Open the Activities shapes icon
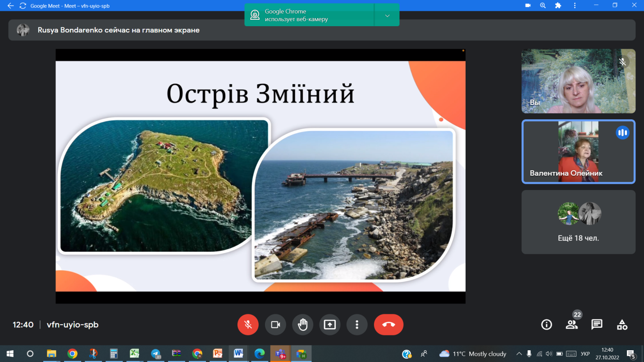The image size is (644, 362). coord(622,325)
